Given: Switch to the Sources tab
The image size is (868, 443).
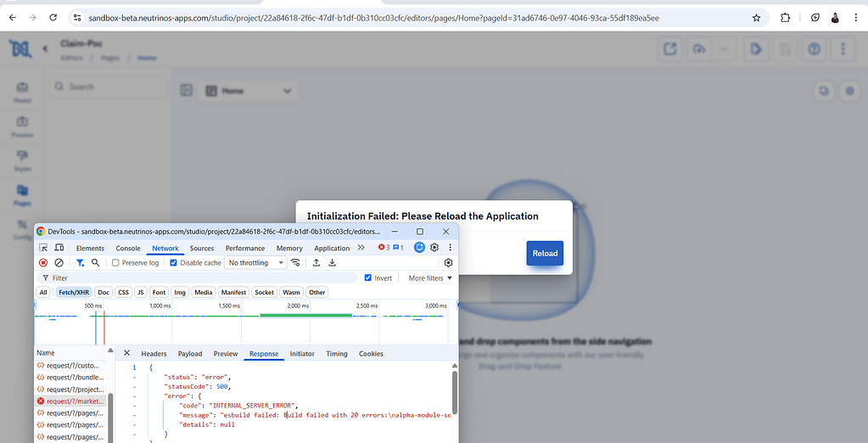Looking at the screenshot, I should click(201, 248).
